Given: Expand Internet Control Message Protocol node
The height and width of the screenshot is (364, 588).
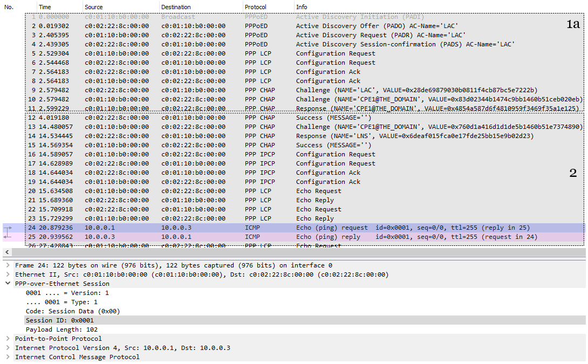Looking at the screenshot, I should pyautogui.click(x=8, y=357).
